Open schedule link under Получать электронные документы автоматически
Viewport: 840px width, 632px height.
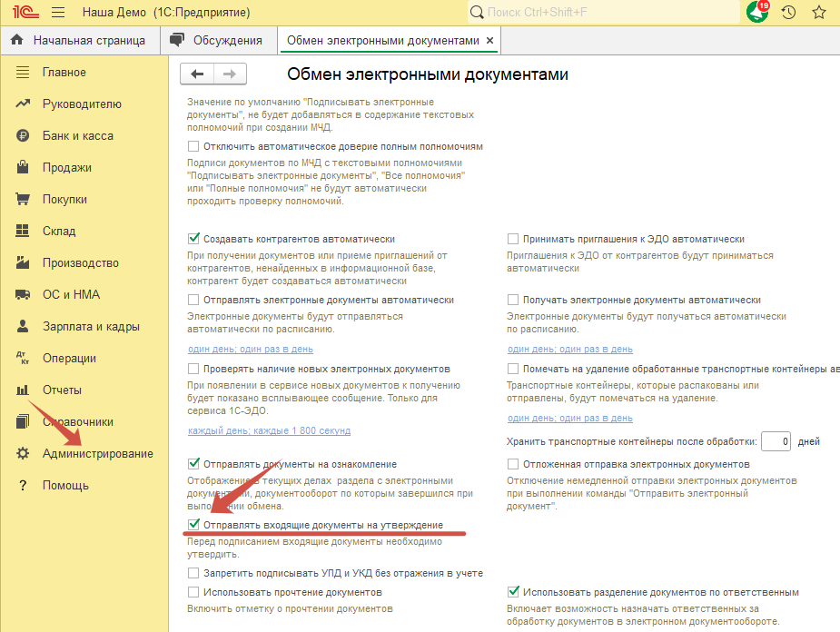570,349
